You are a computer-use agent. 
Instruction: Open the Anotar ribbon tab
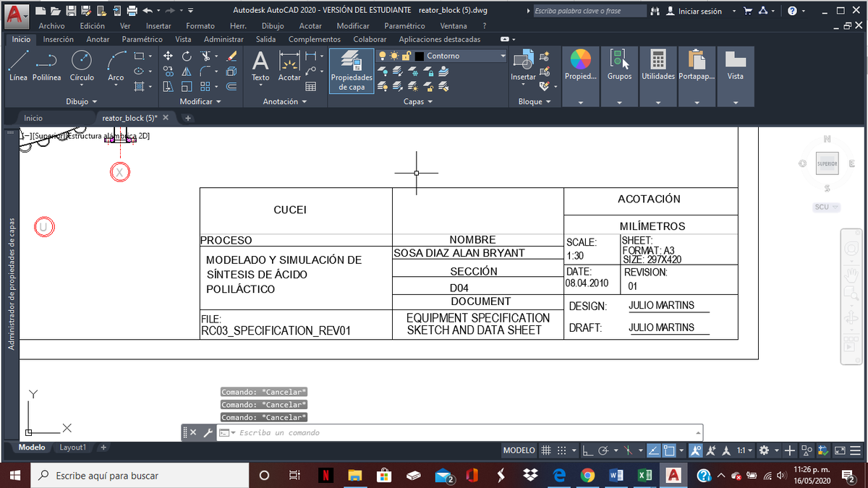(98, 39)
